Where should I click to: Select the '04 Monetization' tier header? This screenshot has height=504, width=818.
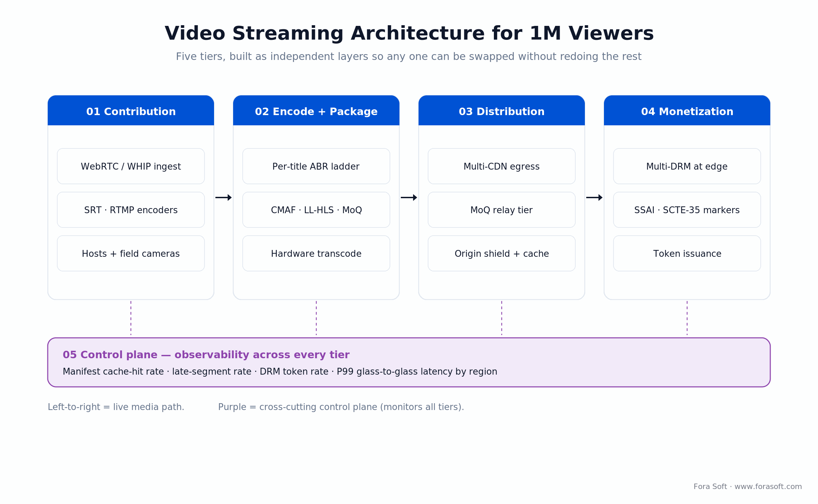pos(687,110)
